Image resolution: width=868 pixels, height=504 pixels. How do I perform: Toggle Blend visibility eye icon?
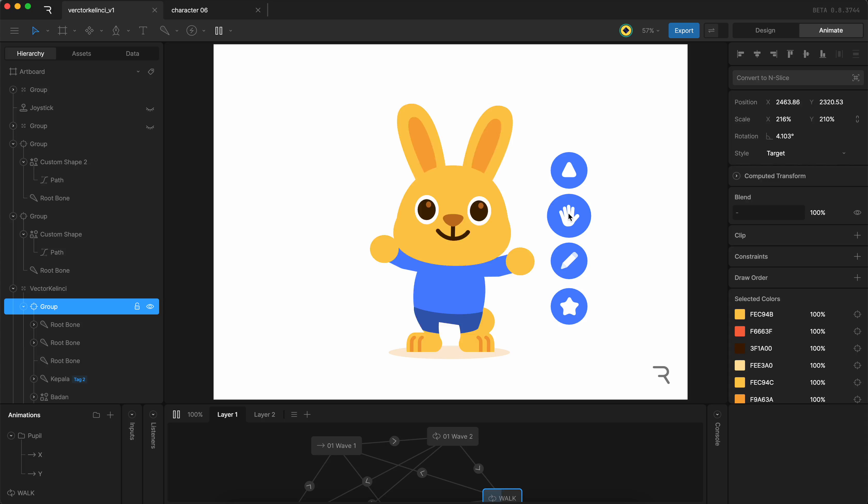857,212
